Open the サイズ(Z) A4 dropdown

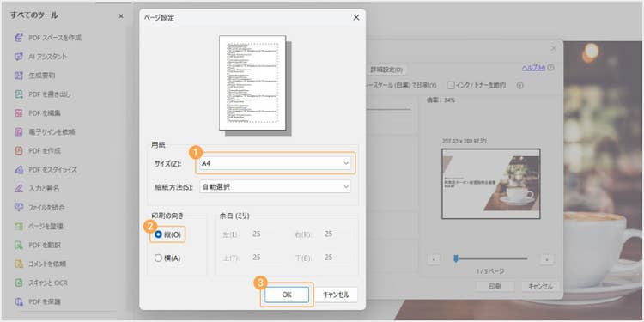click(275, 163)
